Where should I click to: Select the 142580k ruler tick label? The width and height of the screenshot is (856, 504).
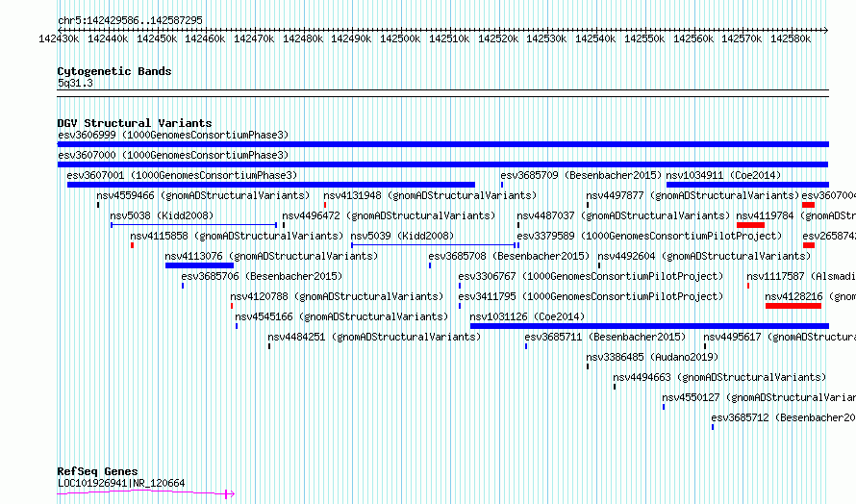pyautogui.click(x=791, y=38)
